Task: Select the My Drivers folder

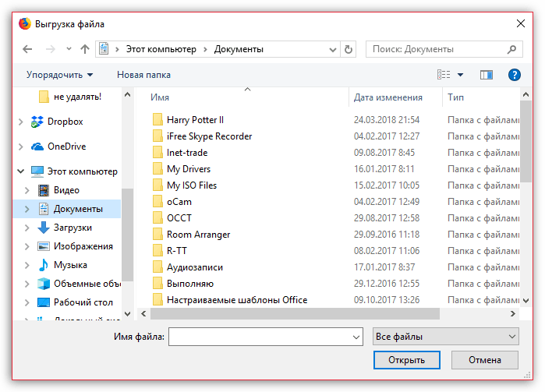Action: (182, 169)
